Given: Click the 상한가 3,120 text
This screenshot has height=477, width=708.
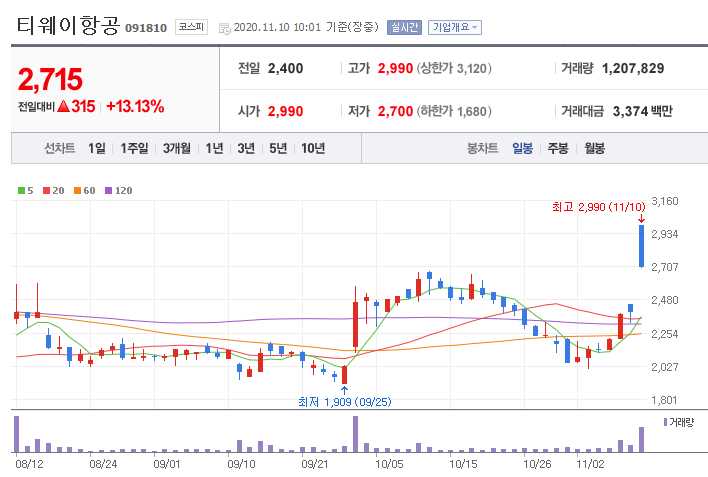Looking at the screenshot, I should (x=454, y=69).
